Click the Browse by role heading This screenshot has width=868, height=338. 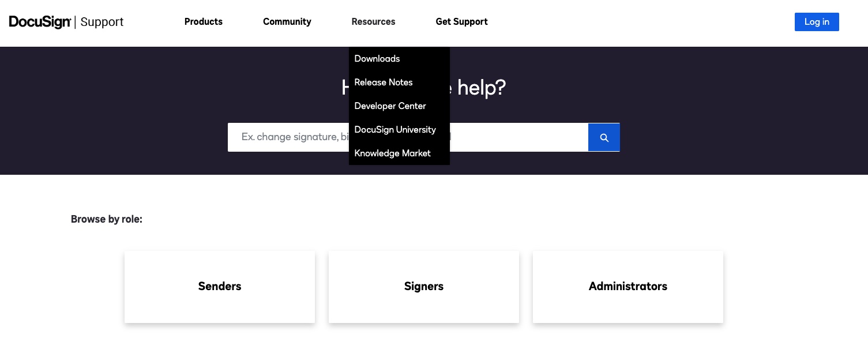106,219
